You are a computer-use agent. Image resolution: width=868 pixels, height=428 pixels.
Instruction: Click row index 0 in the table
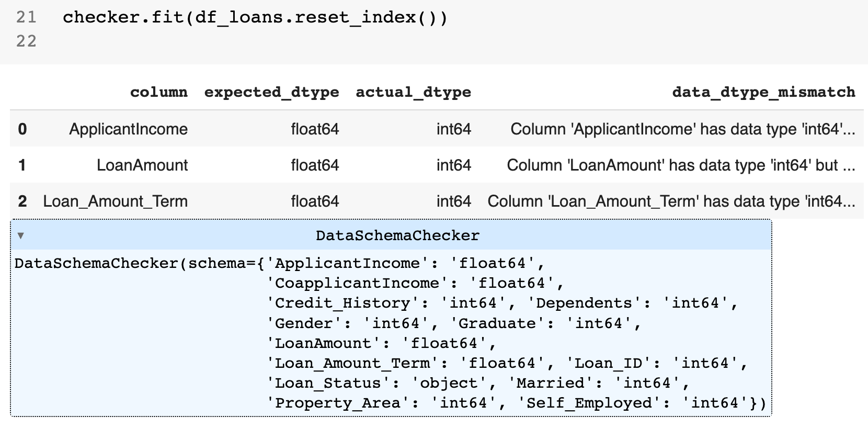(x=22, y=129)
